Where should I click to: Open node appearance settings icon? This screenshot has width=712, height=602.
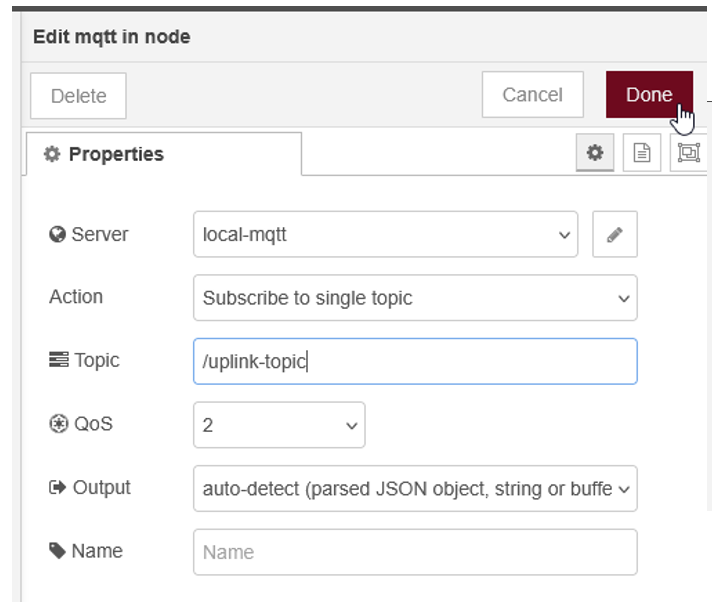pos(688,153)
